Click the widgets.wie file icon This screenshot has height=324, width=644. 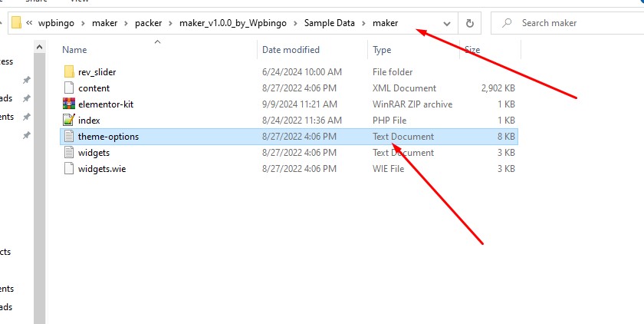coord(68,169)
